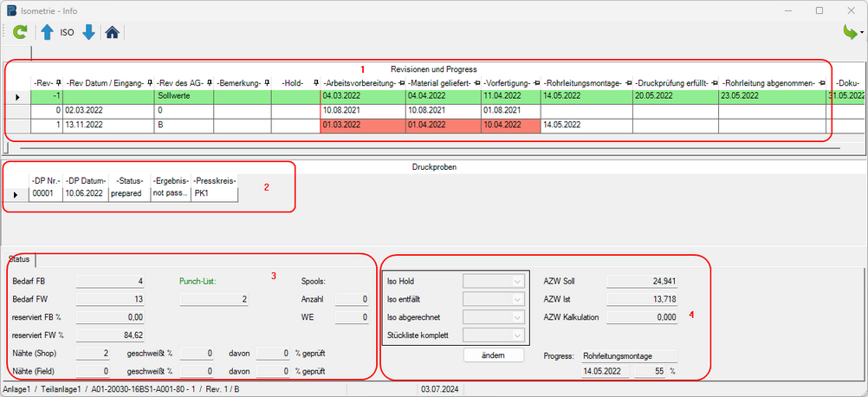Image resolution: width=868 pixels, height=397 pixels.
Task: Pin the Rev column using its pin icon
Action: point(59,83)
